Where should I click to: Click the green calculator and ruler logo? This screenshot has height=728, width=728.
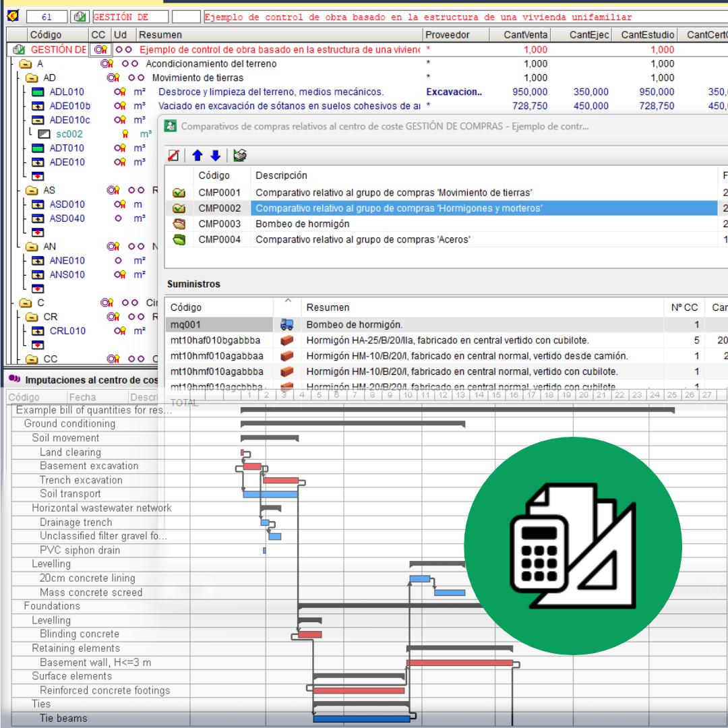[572, 545]
